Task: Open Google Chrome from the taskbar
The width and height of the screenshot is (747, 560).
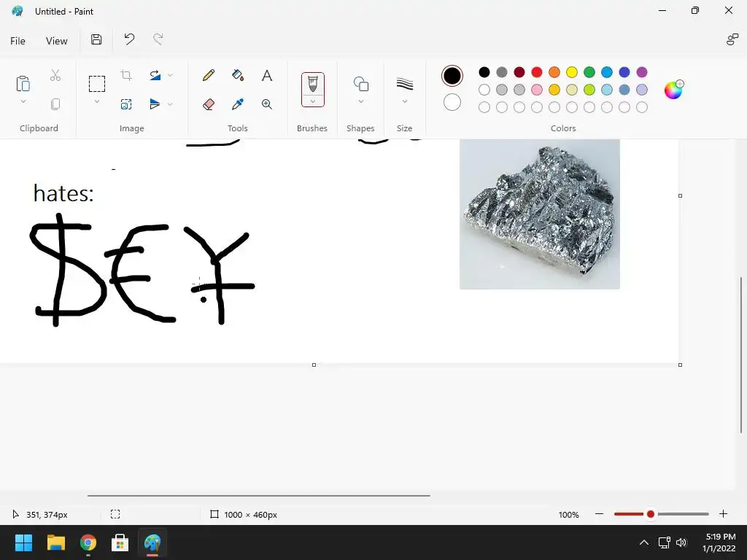Action: tap(88, 542)
